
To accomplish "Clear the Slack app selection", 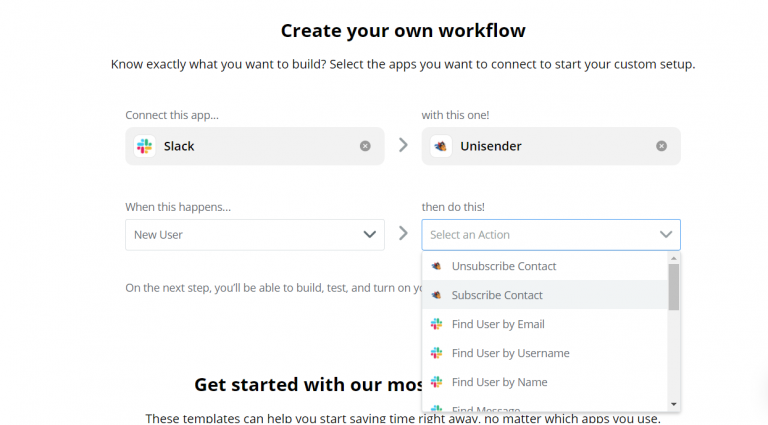I will click(x=365, y=146).
